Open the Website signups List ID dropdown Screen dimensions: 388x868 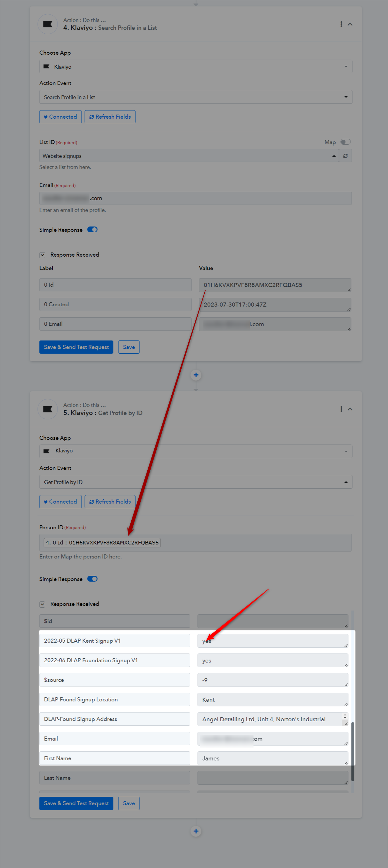(189, 156)
